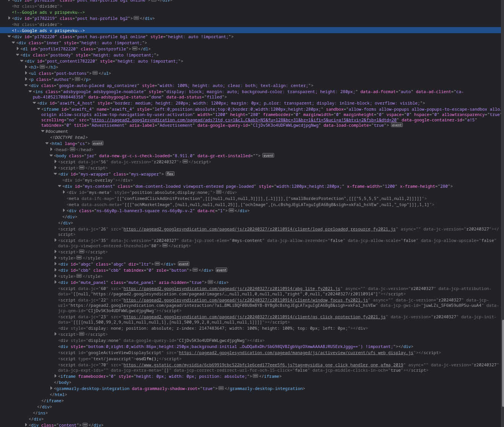The image size is (504, 427).
Task: Click the ellipsis badge inside ul post-buttons
Action: point(95,73)
